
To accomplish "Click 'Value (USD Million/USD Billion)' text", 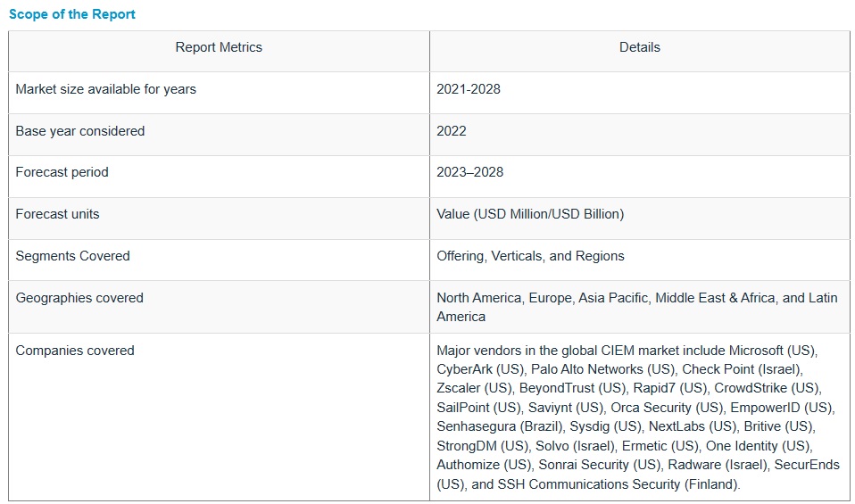I will pos(530,214).
